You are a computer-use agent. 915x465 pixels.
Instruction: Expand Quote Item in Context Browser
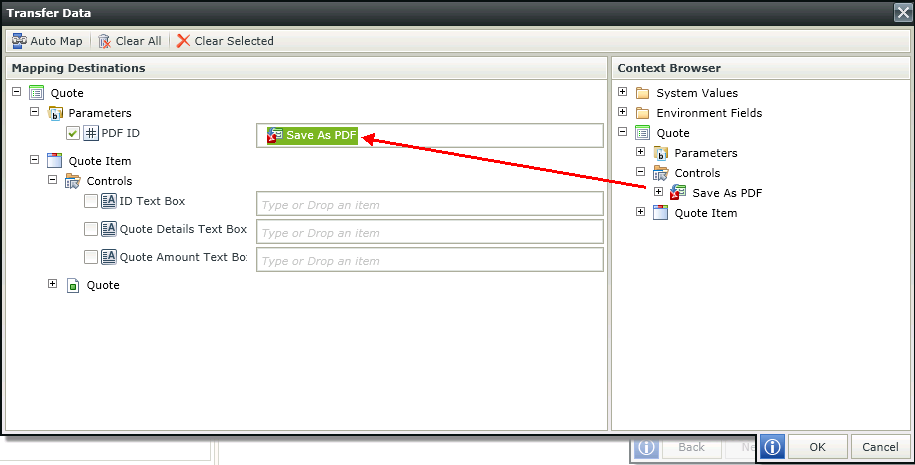pos(641,211)
